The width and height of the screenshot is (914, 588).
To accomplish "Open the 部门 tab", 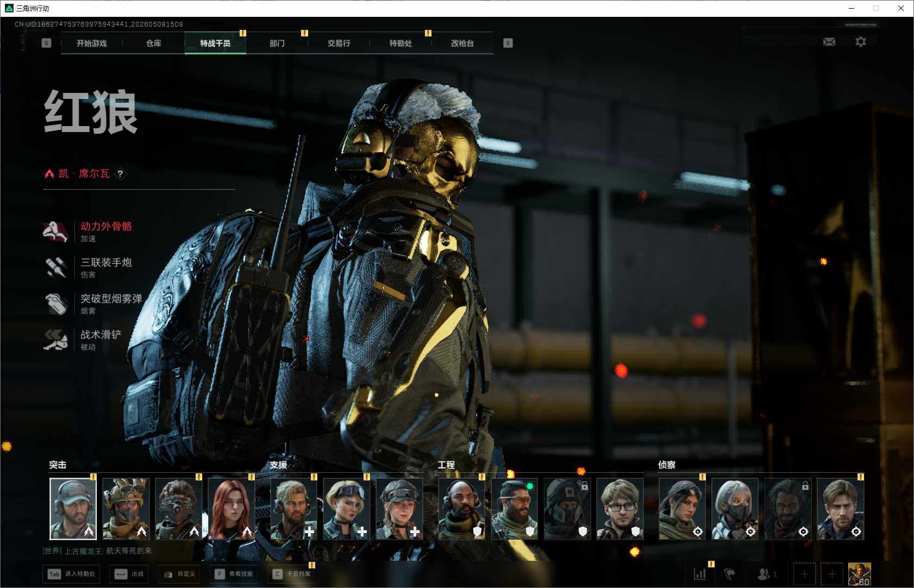I will point(277,43).
